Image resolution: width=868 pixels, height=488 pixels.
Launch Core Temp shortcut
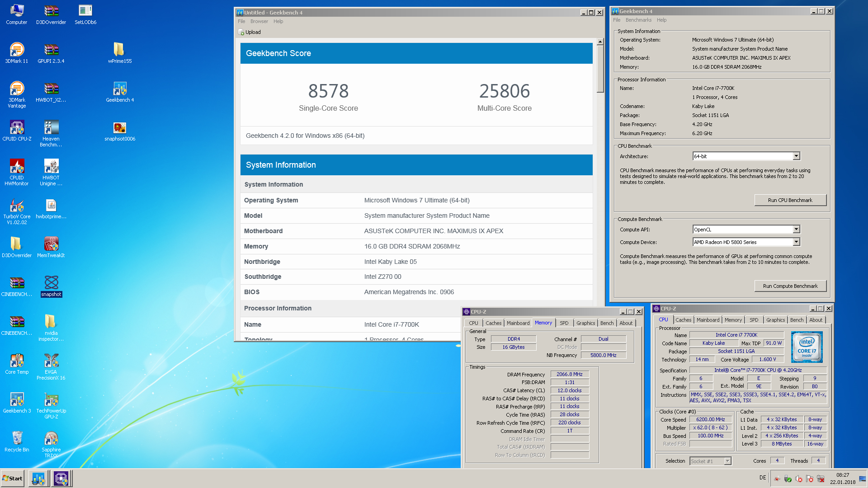click(17, 363)
